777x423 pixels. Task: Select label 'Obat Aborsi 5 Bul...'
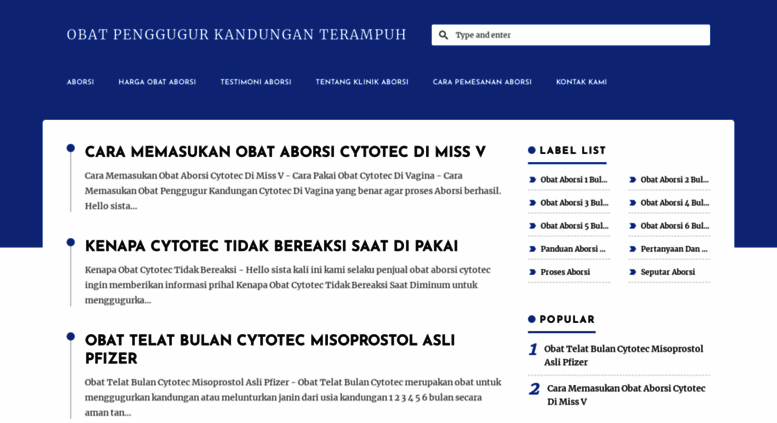(x=574, y=226)
